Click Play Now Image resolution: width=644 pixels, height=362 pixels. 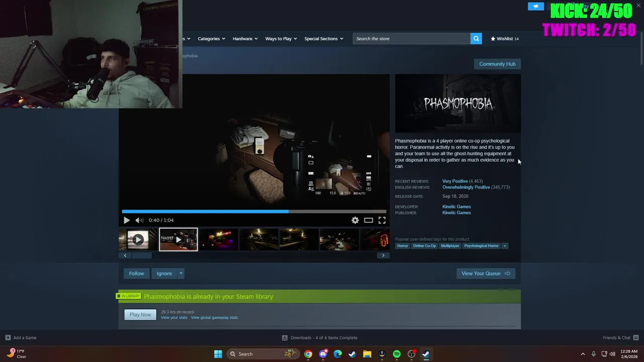click(140, 315)
